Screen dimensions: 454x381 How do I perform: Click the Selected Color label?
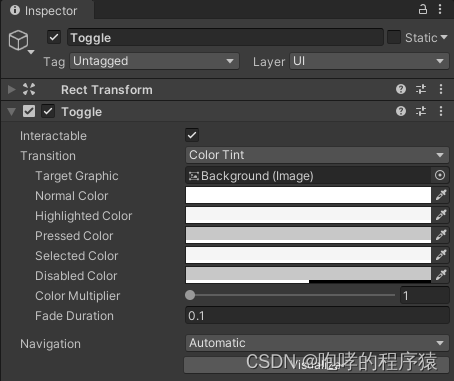click(77, 256)
